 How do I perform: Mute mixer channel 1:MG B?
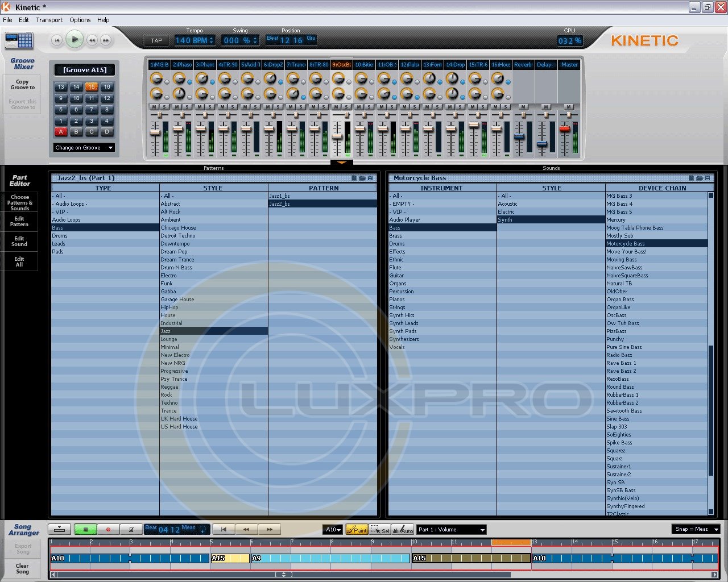[154, 107]
